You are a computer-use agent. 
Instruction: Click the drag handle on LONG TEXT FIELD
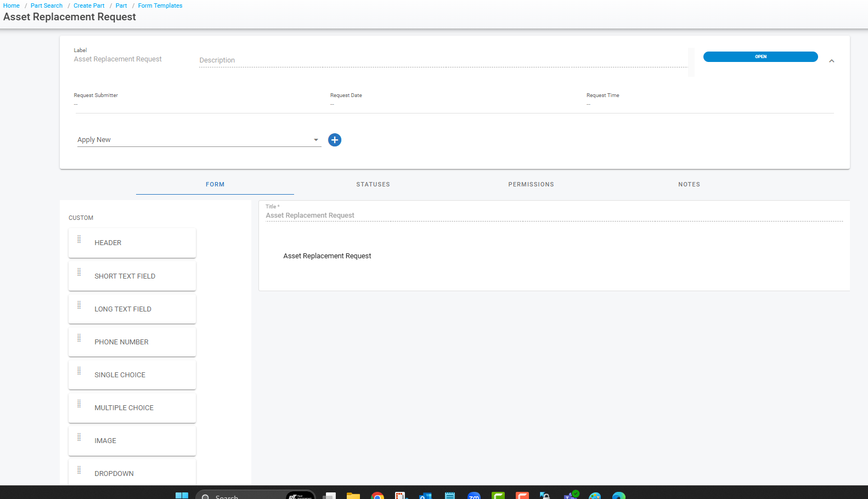click(x=79, y=305)
